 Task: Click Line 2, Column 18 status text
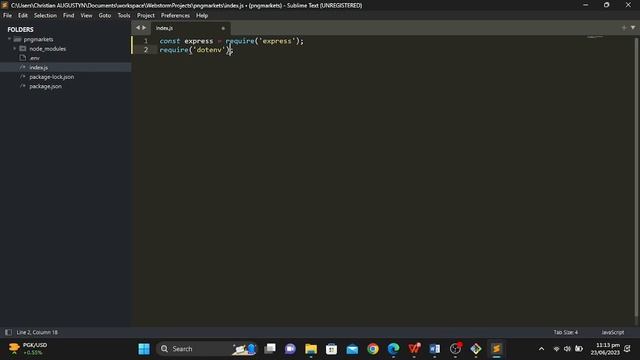tap(37, 332)
